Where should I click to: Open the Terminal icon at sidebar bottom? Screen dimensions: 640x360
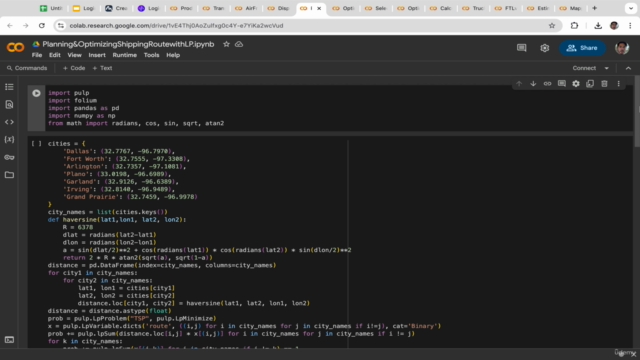(9, 340)
